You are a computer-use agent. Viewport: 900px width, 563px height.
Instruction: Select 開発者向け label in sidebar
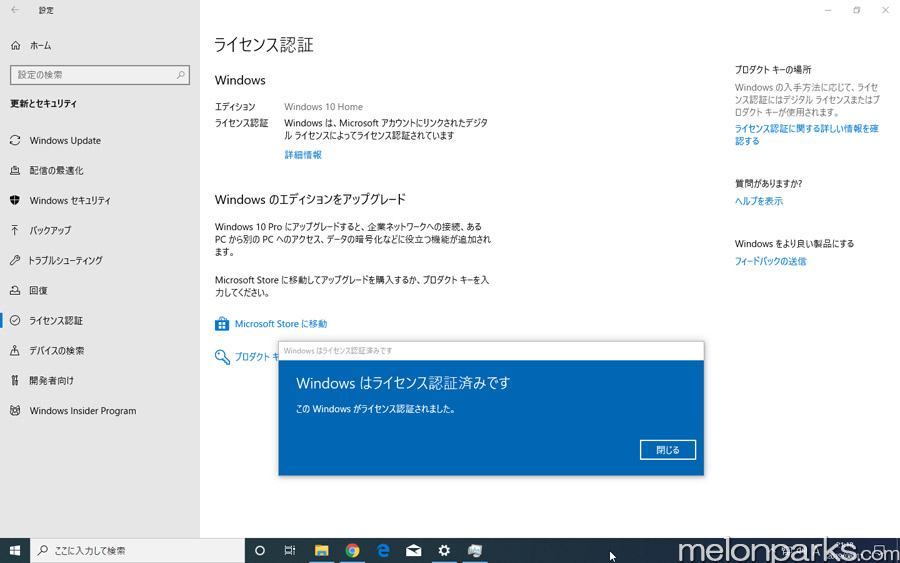coord(52,380)
